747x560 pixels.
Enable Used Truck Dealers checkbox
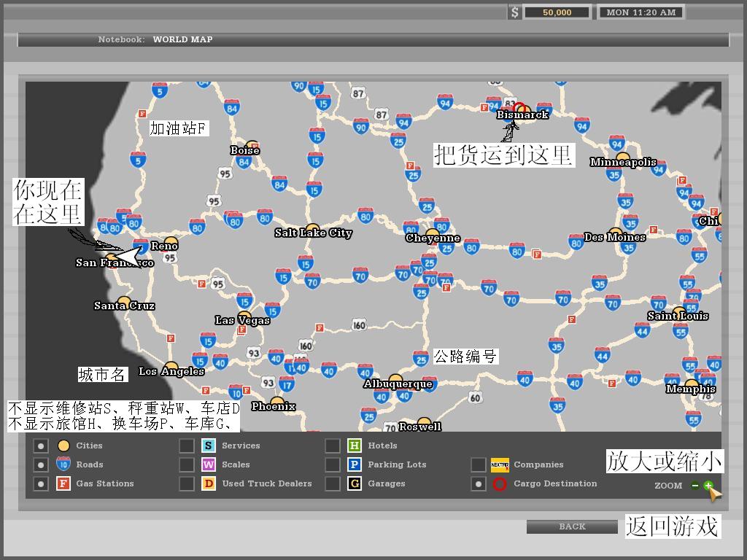(187, 483)
